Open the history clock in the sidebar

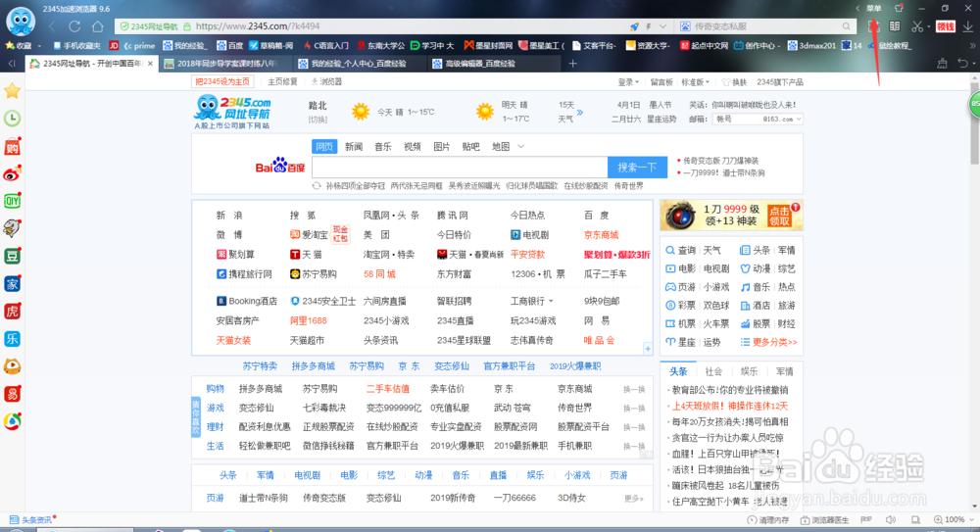(x=12, y=119)
